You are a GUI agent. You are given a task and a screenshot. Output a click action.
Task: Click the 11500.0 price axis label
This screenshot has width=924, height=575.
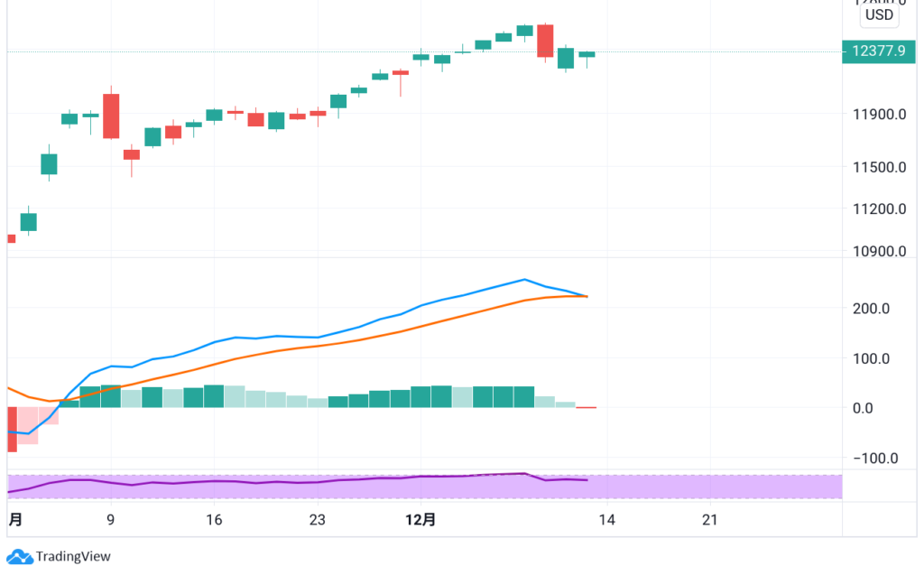coord(878,167)
